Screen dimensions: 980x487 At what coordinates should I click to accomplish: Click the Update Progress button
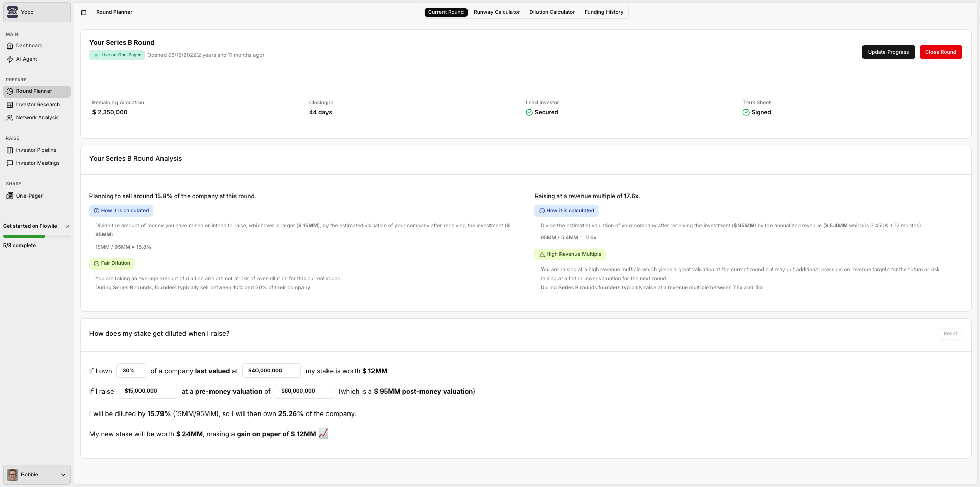click(888, 52)
